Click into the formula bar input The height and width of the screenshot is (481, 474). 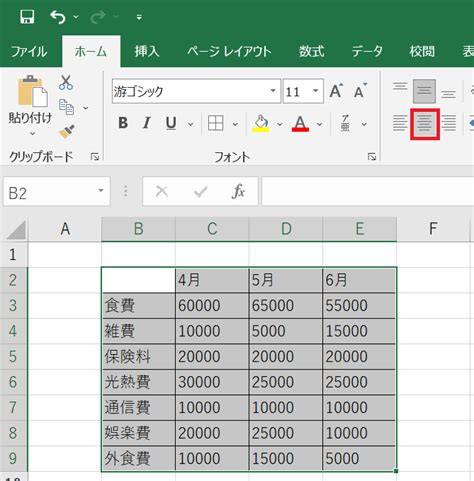pos(368,191)
